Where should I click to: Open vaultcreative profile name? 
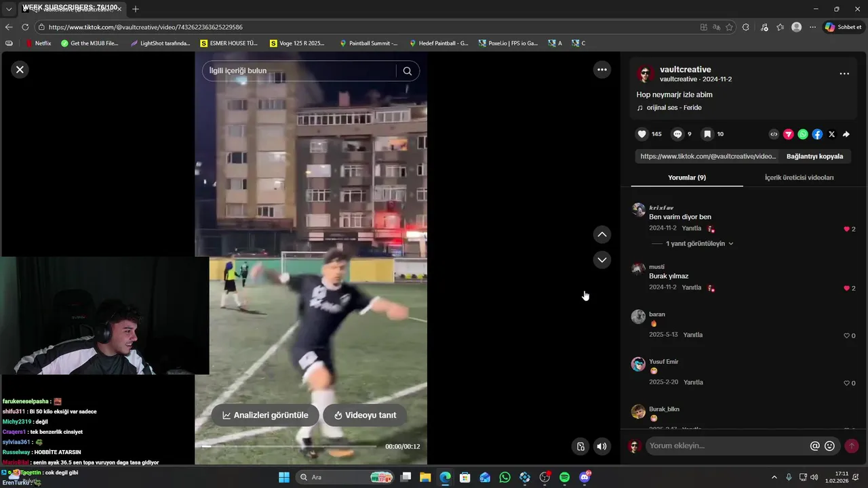[x=686, y=69]
